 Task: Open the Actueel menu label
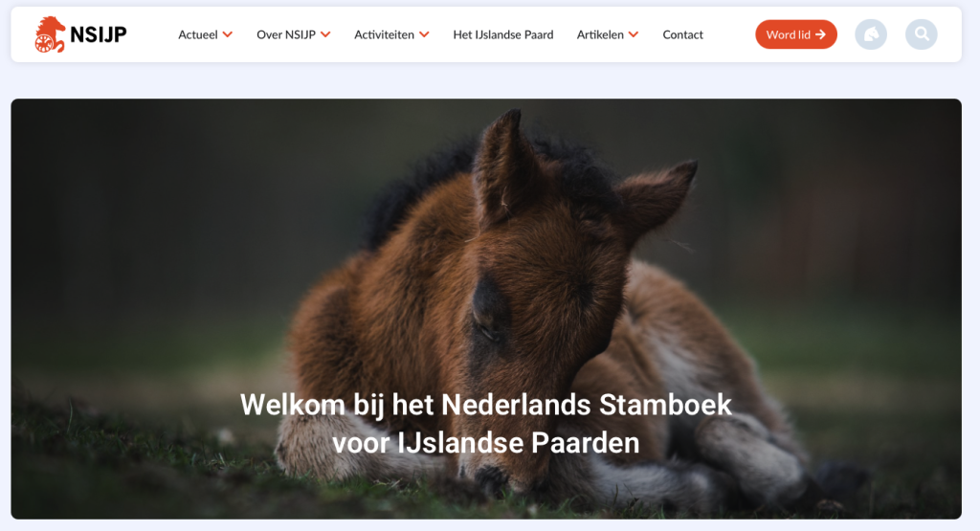(197, 34)
